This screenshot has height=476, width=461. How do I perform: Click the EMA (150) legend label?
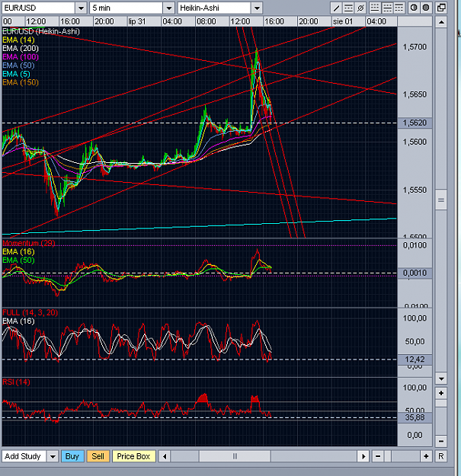21,82
